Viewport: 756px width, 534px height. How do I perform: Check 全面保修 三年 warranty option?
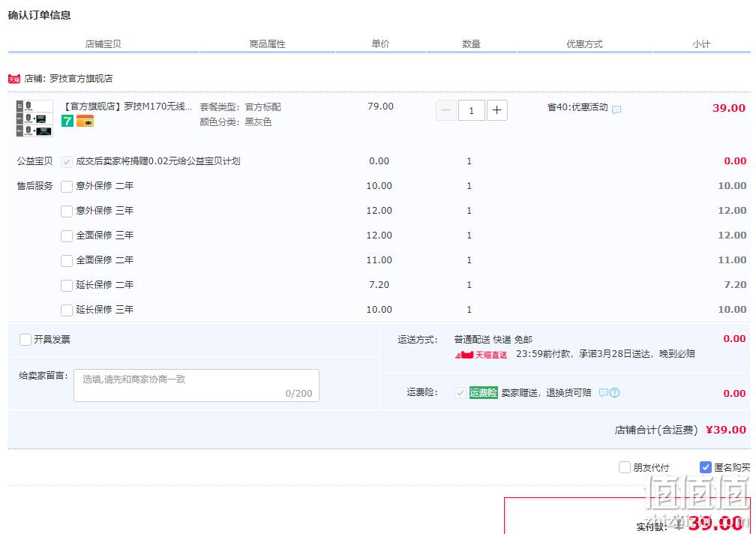pyautogui.click(x=67, y=236)
